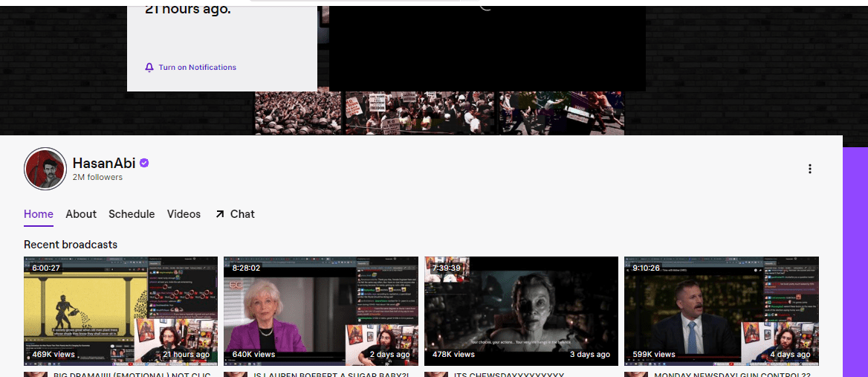Viewport: 868px width, 377px height.
Task: Click the 3 days ago label
Action: [589, 354]
